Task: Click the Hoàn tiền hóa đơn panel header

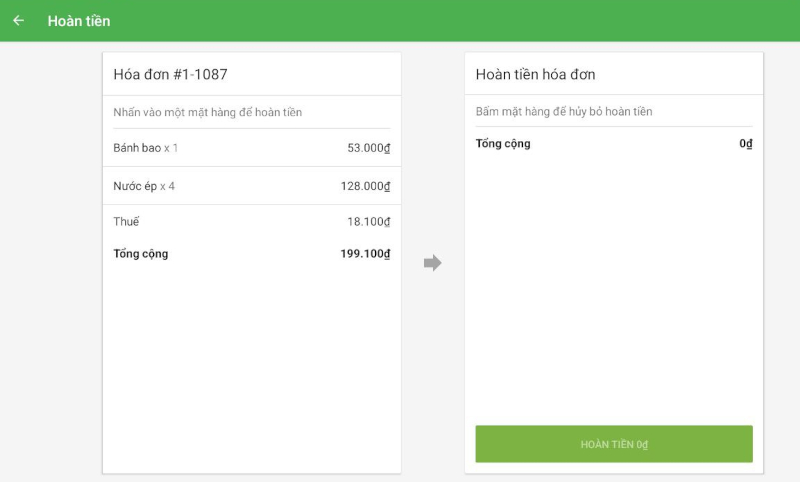Action: [x=536, y=75]
